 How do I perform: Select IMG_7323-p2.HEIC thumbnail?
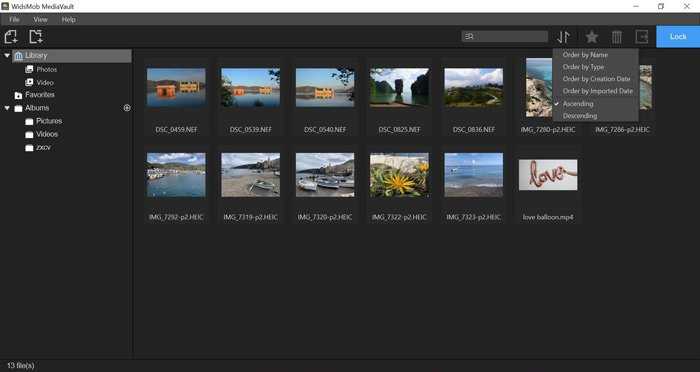click(x=473, y=175)
